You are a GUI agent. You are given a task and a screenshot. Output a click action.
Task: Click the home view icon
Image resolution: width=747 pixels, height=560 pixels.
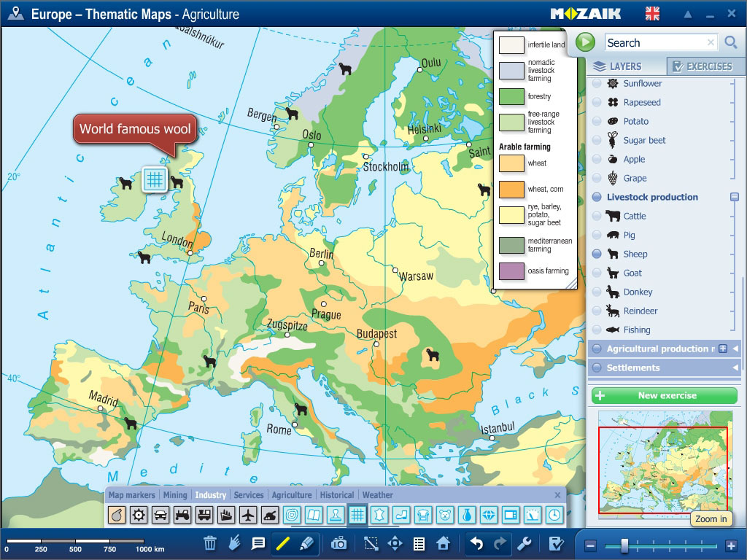click(443, 543)
